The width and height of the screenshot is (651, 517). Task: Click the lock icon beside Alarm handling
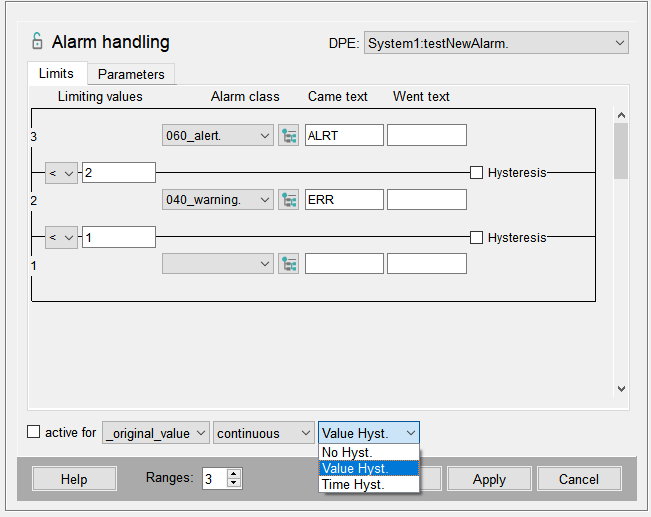37,42
